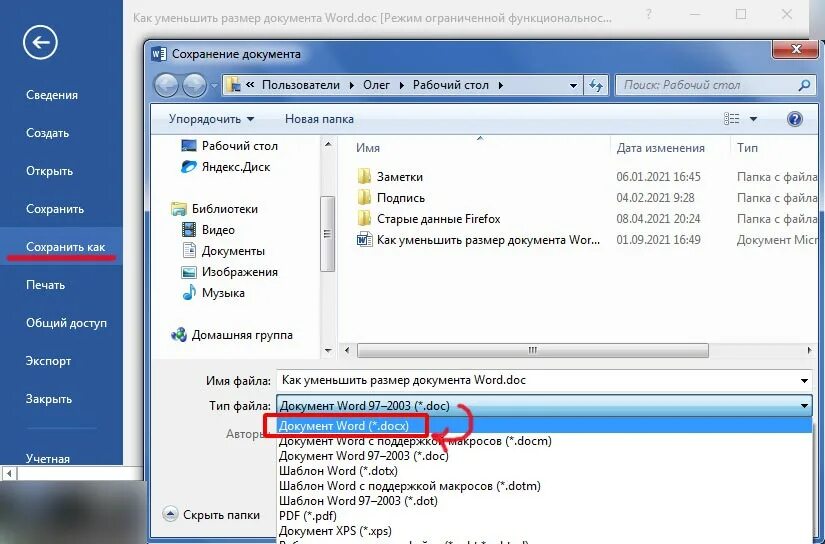
Task: Open the Создать backstage tab
Action: (47, 133)
